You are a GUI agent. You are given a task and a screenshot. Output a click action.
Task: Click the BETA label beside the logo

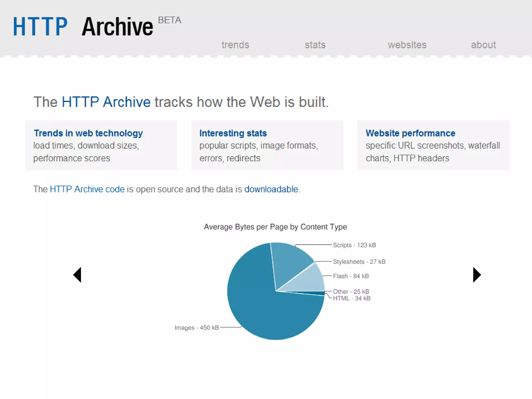pyautogui.click(x=169, y=20)
